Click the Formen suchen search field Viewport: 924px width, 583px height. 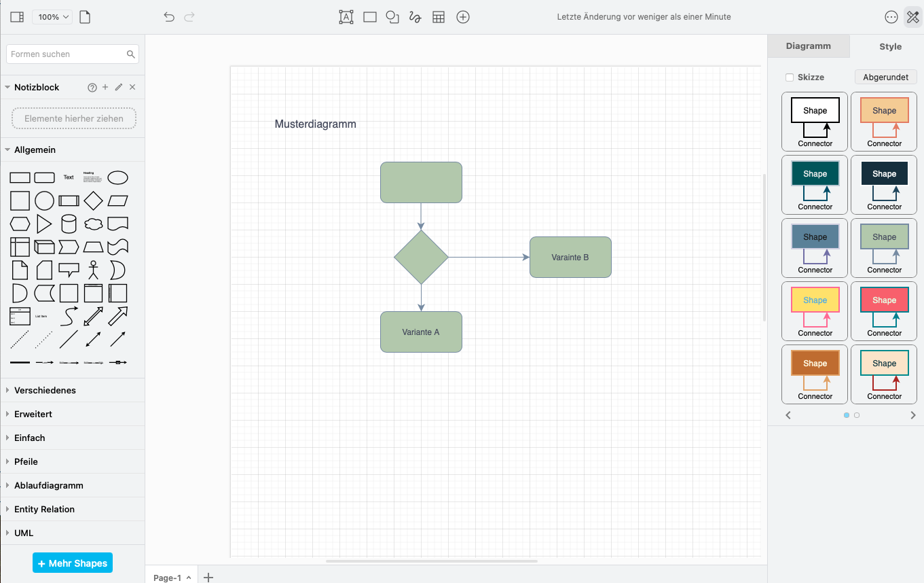(x=67, y=54)
